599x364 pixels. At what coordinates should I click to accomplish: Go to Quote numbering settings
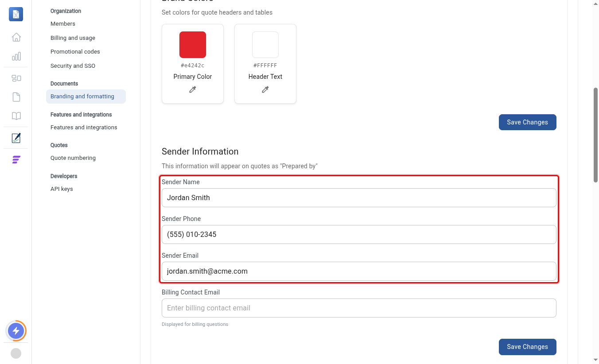click(73, 158)
